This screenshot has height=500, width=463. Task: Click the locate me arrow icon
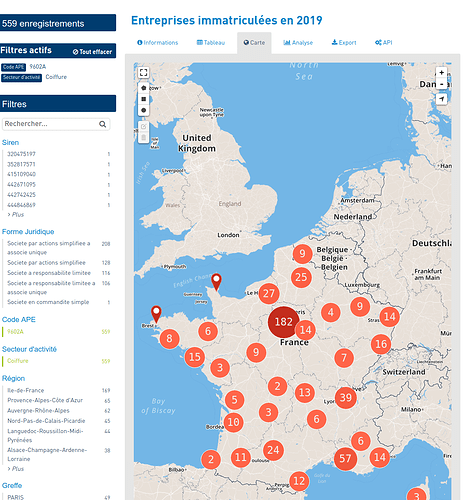441,99
